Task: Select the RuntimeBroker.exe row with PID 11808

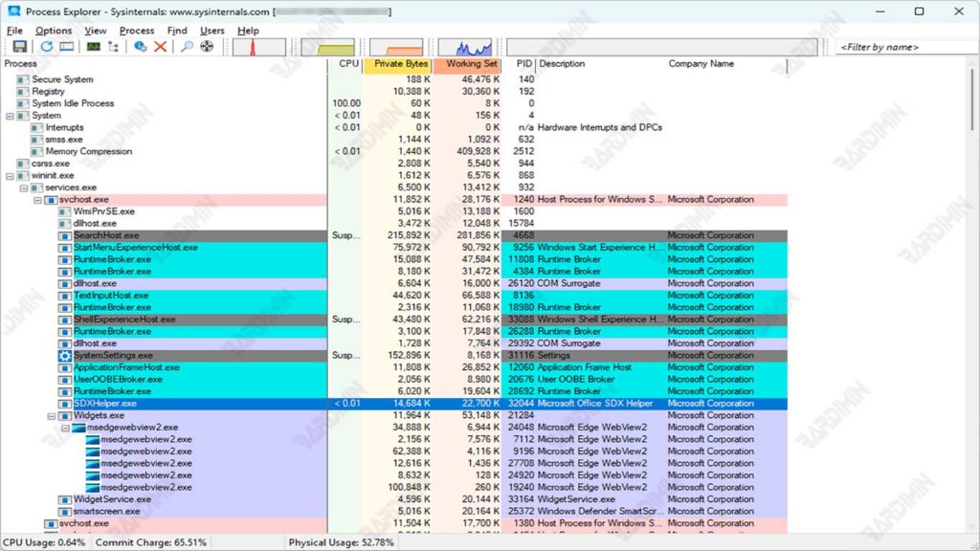Action: click(x=393, y=259)
